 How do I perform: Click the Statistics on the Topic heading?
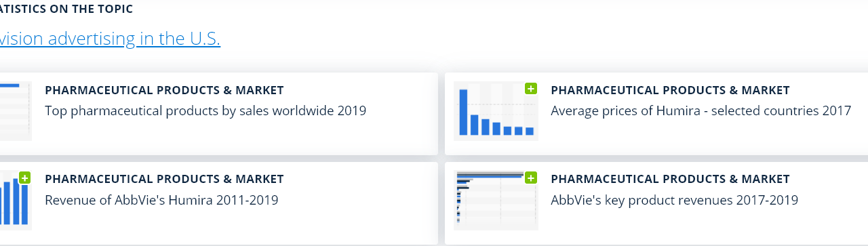(x=66, y=9)
